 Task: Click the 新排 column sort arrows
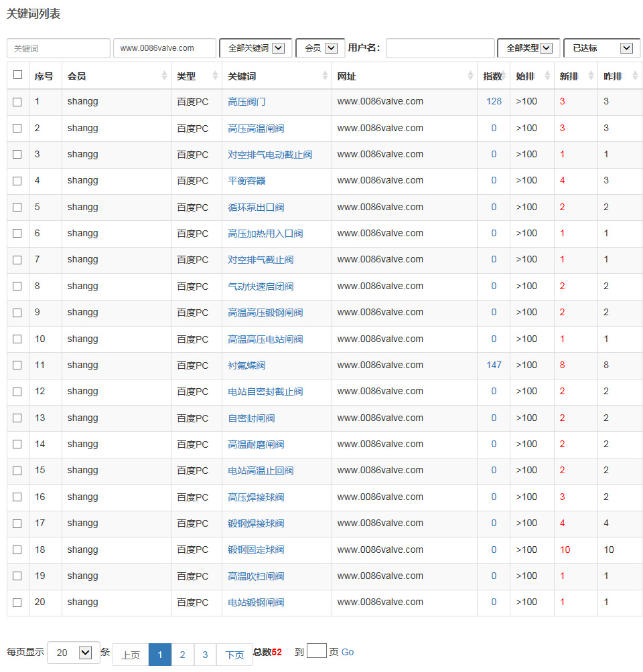coord(591,76)
